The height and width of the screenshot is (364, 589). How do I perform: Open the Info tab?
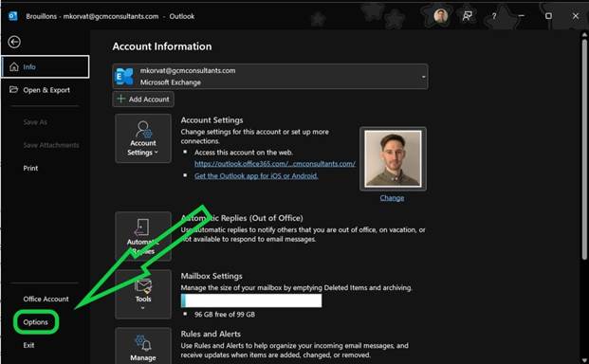[46, 66]
